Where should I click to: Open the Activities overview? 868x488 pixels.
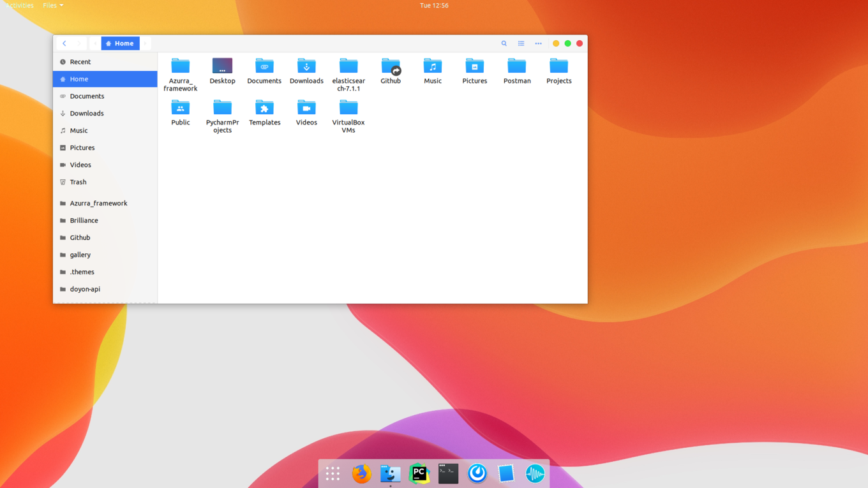(x=19, y=5)
